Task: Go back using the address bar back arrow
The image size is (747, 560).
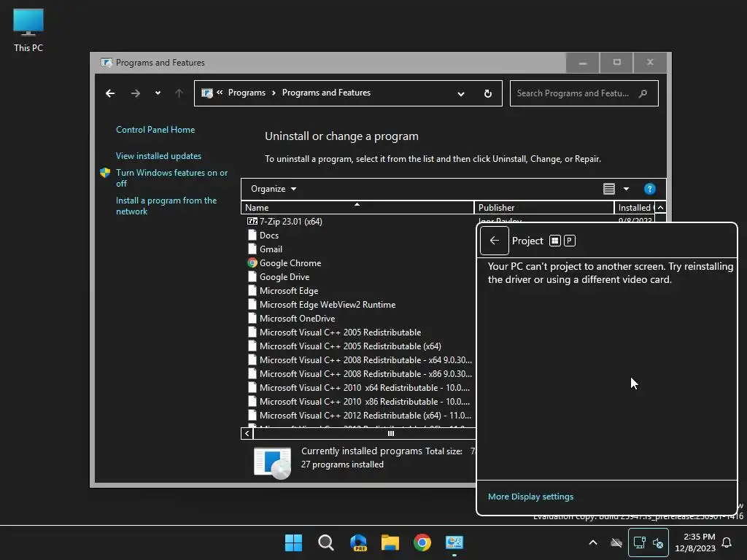Action: [x=110, y=93]
